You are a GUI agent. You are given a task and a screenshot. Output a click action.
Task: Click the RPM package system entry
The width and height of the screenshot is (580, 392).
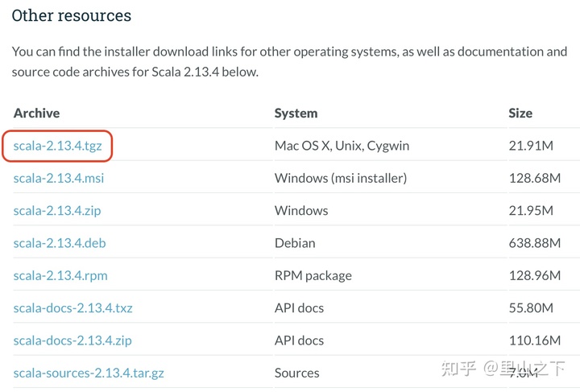[313, 275]
